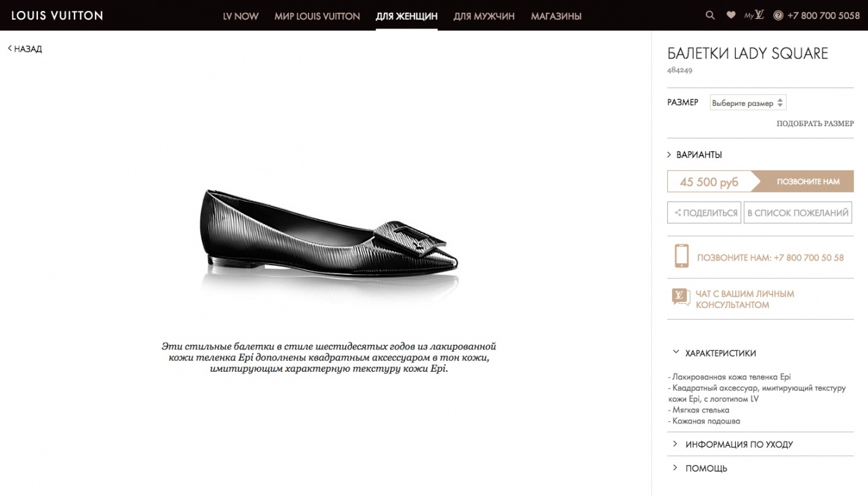Expand the Помощь section
Screen dimensions: 868x496
pos(706,468)
